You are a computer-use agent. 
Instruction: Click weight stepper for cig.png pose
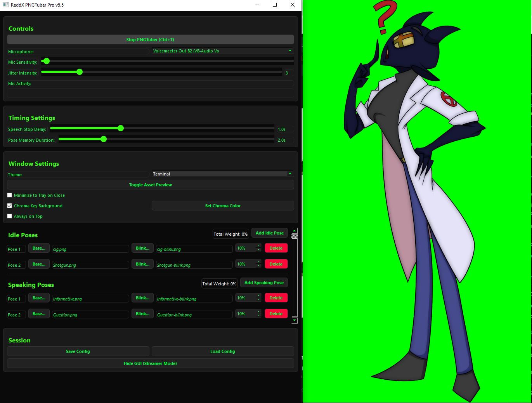[249, 248]
